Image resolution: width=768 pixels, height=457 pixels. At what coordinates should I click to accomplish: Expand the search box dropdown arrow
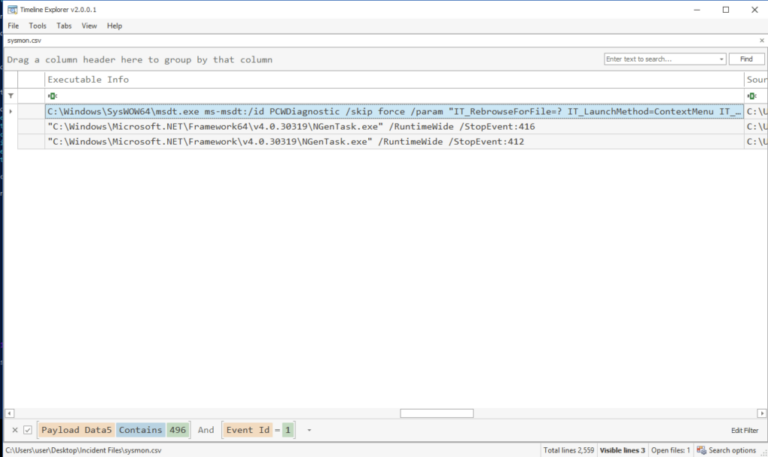721,60
